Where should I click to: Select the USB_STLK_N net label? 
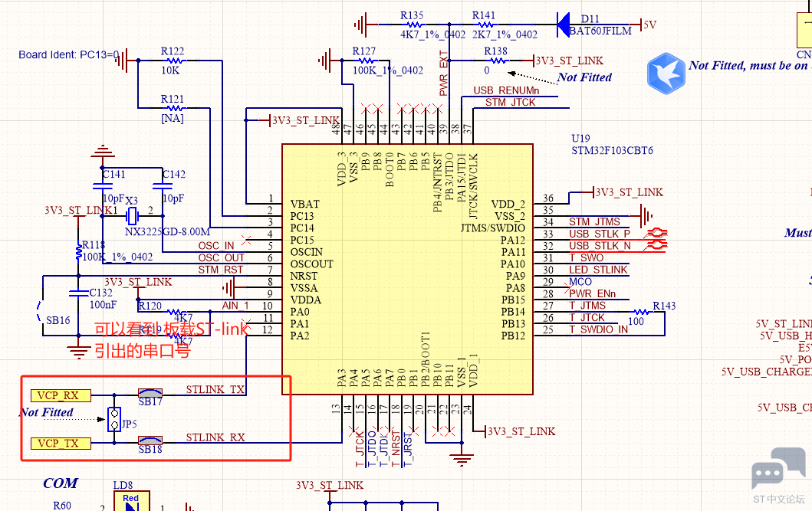click(x=600, y=246)
